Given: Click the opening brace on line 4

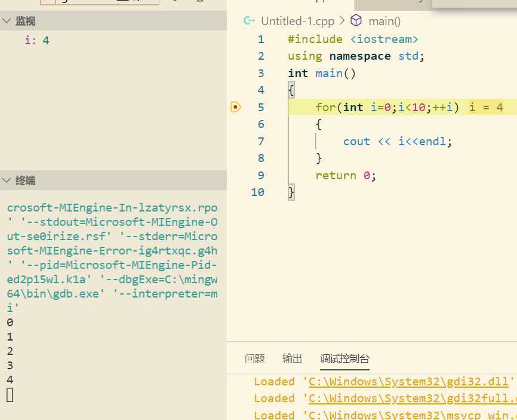Looking at the screenshot, I should (291, 90).
